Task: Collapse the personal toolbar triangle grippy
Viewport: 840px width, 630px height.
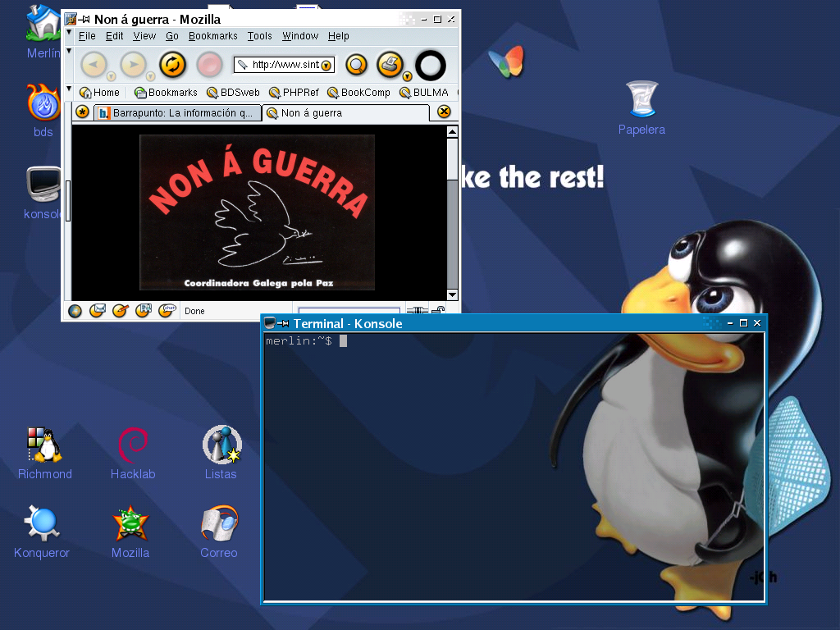Action: [x=69, y=89]
